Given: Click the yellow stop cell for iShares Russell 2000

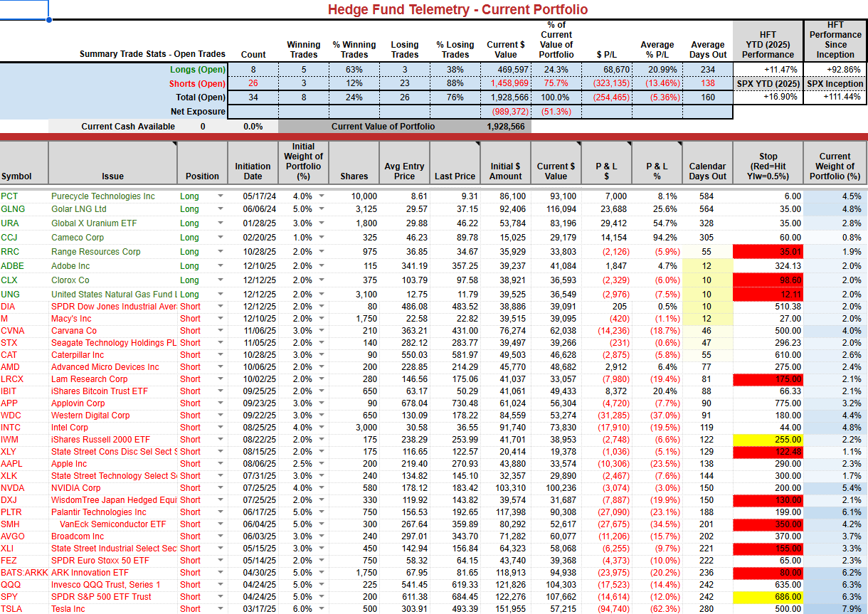Looking at the screenshot, I should pyautogui.click(x=768, y=440).
